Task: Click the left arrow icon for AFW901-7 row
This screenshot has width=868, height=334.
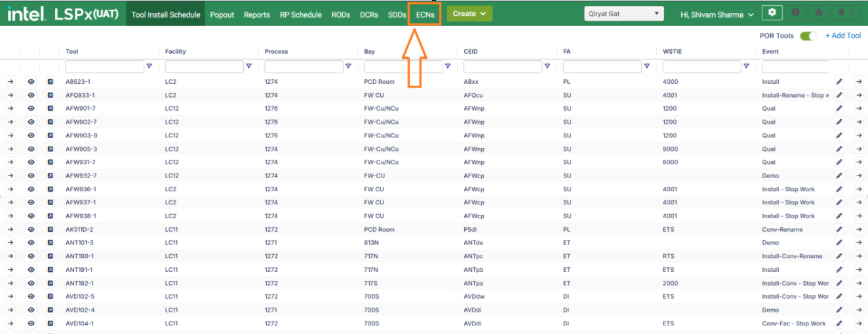Action: (10, 109)
